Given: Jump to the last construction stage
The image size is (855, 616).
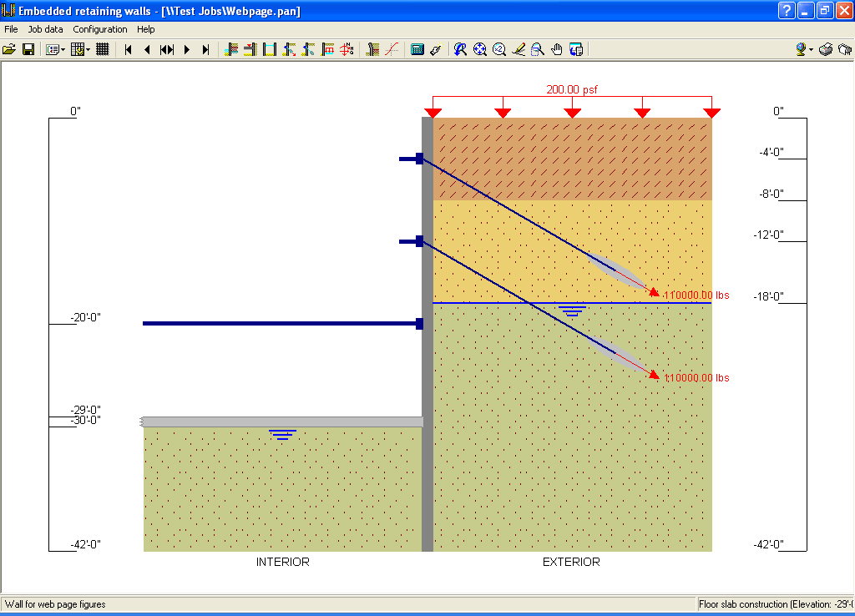Looking at the screenshot, I should coord(205,49).
